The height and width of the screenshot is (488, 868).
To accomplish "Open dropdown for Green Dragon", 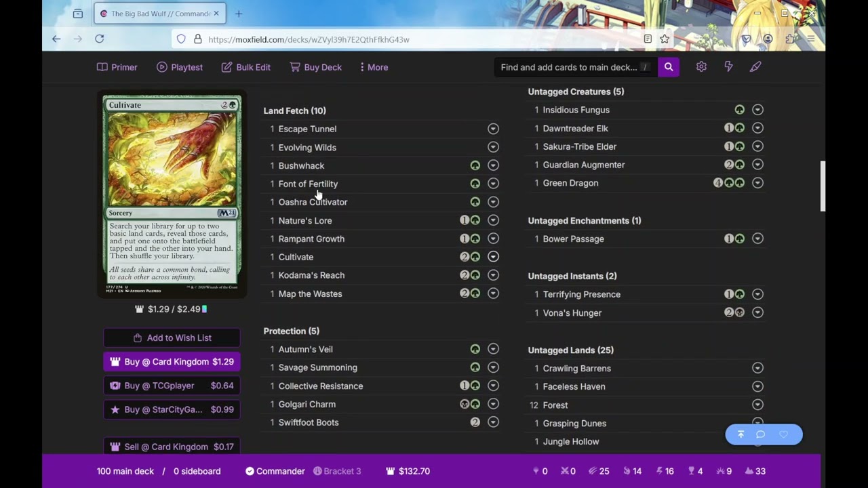I will (x=757, y=183).
